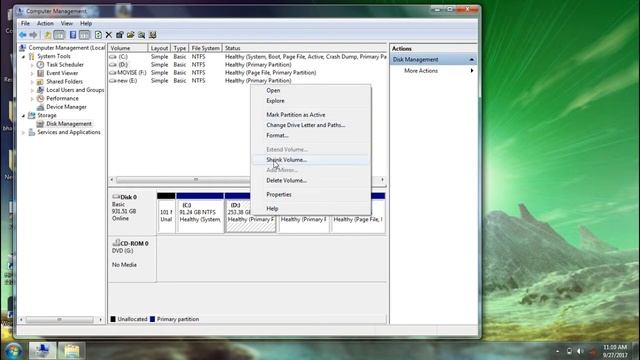
Task: Select the MOVISE (F:) volume row
Action: click(x=247, y=73)
